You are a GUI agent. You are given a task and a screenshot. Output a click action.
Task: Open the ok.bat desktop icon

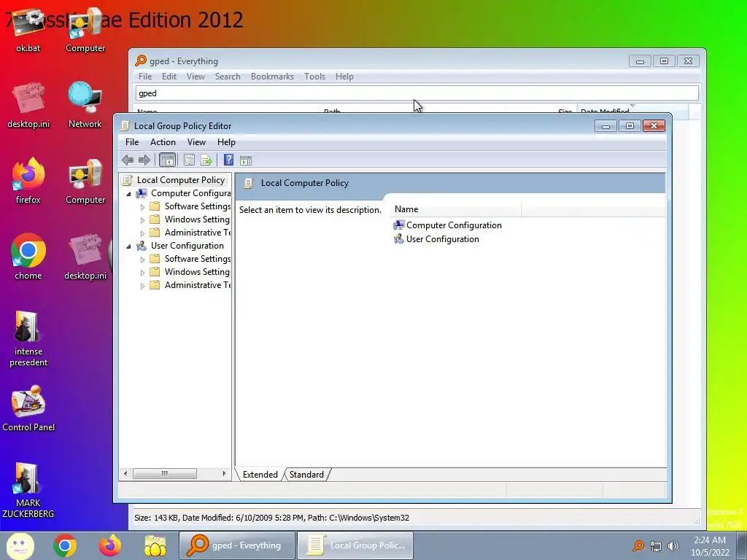[28, 29]
